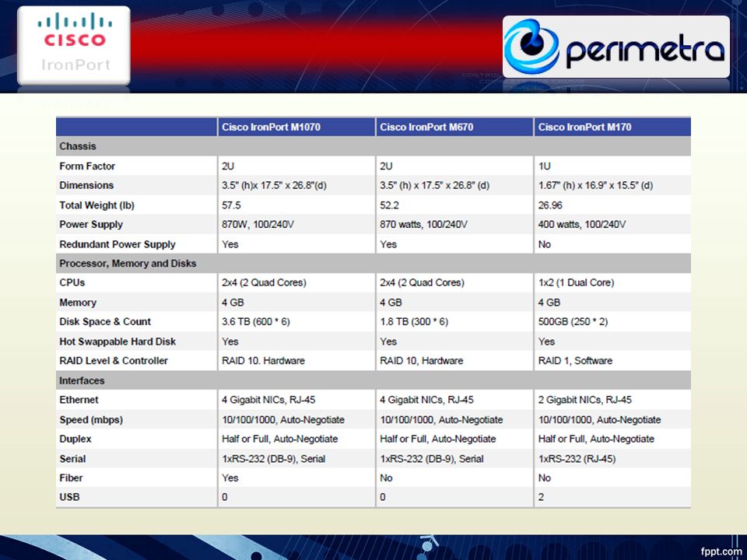
Task: Click the Fiber Yes value for M1070
Action: pyautogui.click(x=230, y=478)
